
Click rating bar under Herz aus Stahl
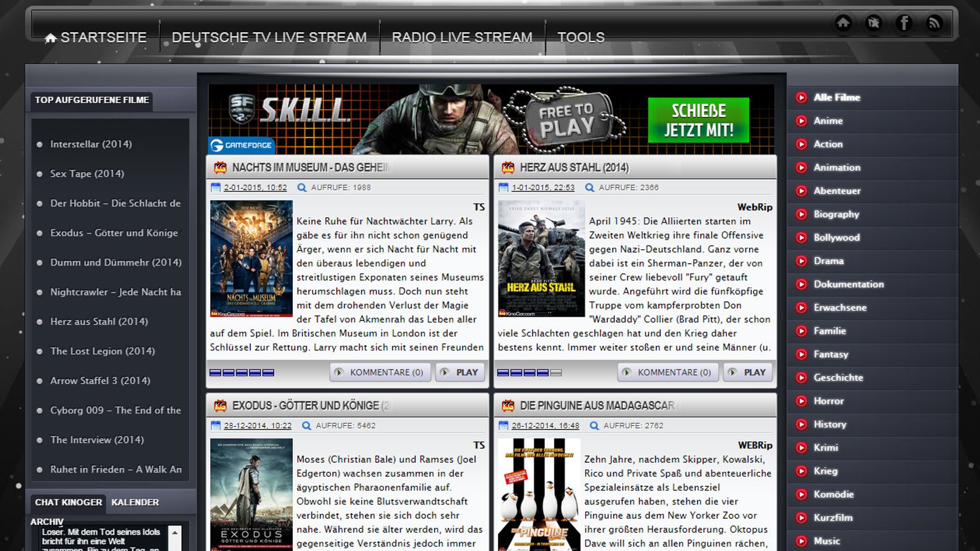pyautogui.click(x=529, y=372)
